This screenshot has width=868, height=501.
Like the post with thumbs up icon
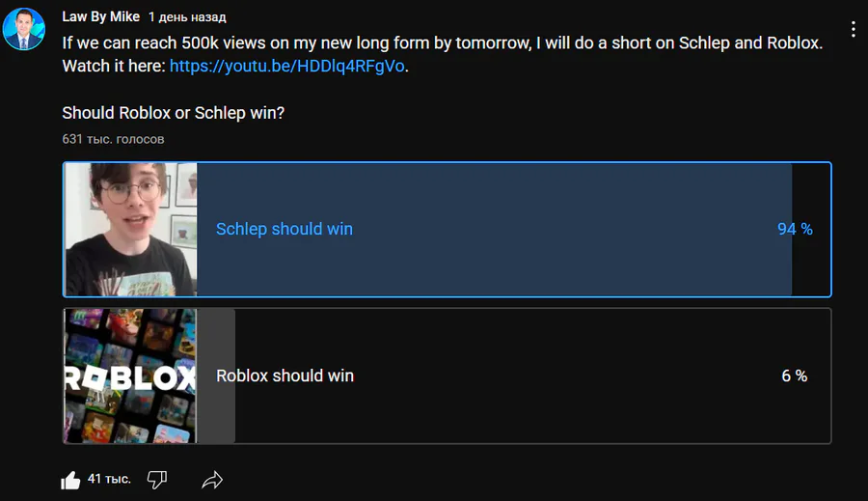(70, 480)
